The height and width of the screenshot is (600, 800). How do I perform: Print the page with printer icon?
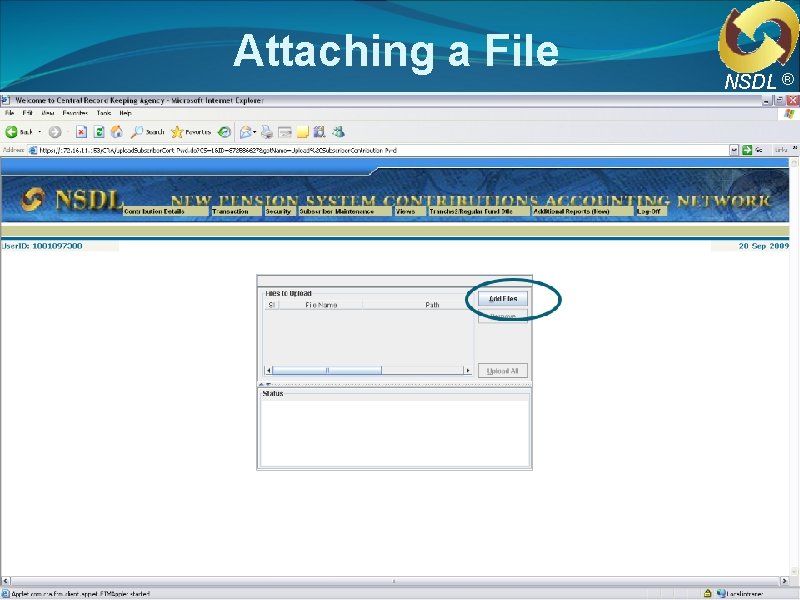pyautogui.click(x=266, y=132)
